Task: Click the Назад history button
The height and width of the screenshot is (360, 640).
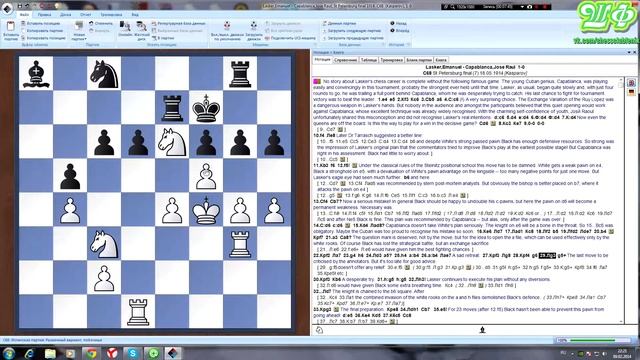Action: coord(398,24)
